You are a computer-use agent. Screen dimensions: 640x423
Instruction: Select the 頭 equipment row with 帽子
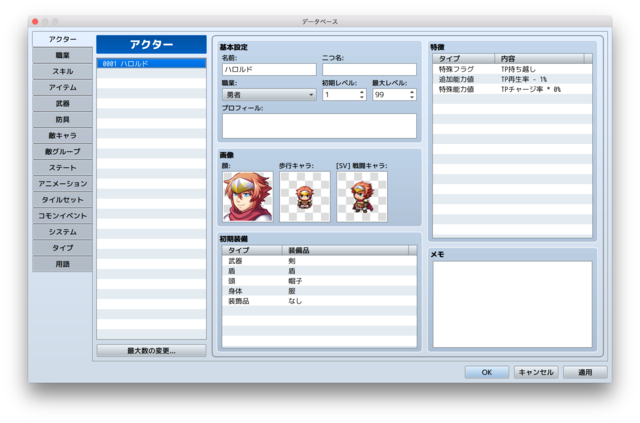(x=320, y=281)
